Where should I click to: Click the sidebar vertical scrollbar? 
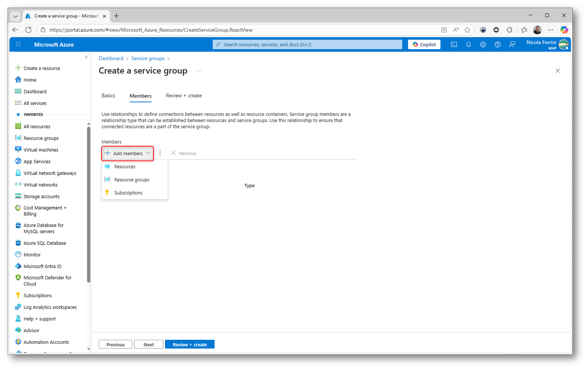click(x=88, y=204)
